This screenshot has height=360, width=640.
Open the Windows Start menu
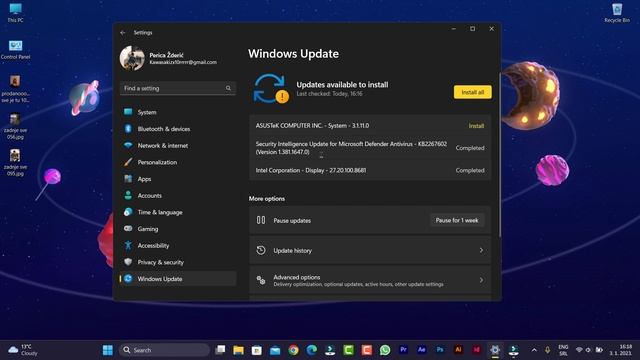point(108,350)
